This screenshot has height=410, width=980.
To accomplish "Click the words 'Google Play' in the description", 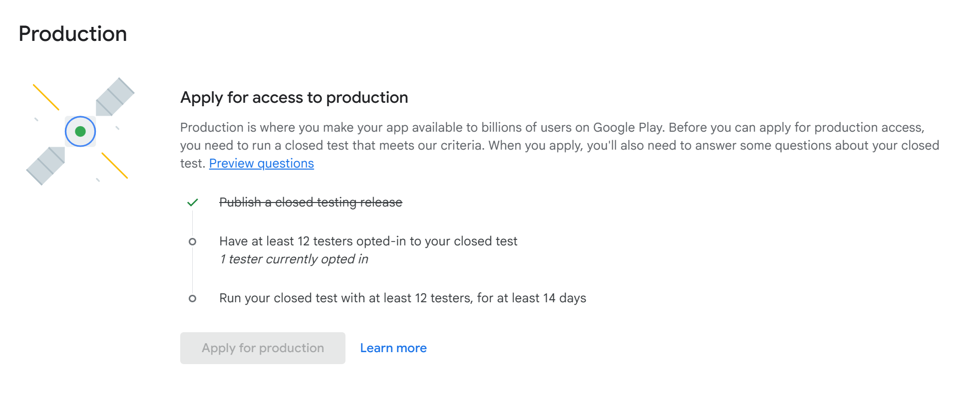I will coord(628,128).
